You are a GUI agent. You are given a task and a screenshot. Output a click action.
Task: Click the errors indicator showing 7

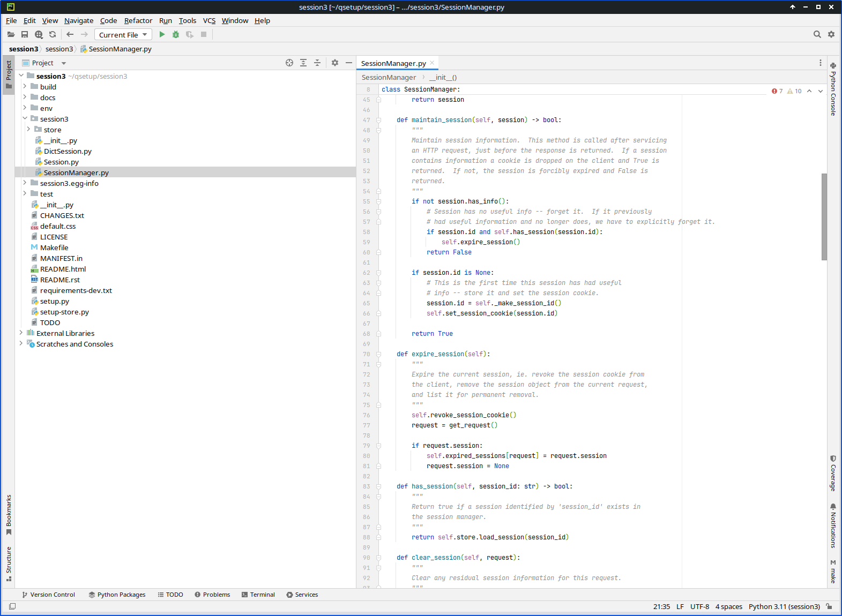[777, 91]
